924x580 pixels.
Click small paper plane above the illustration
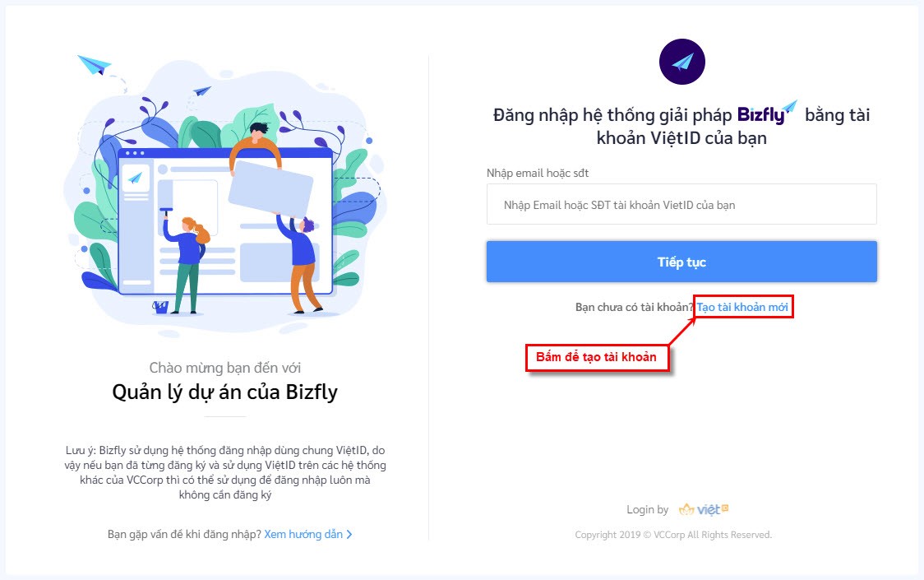202,90
